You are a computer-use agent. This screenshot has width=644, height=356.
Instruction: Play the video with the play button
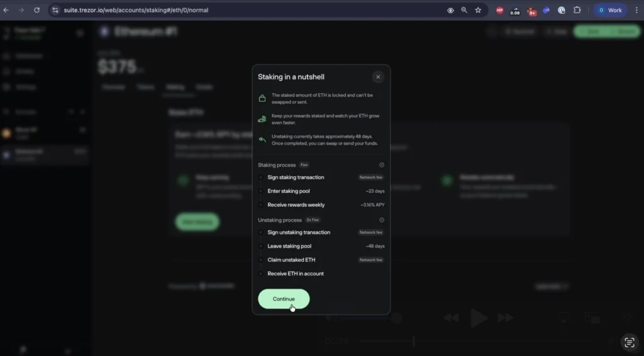479,318
